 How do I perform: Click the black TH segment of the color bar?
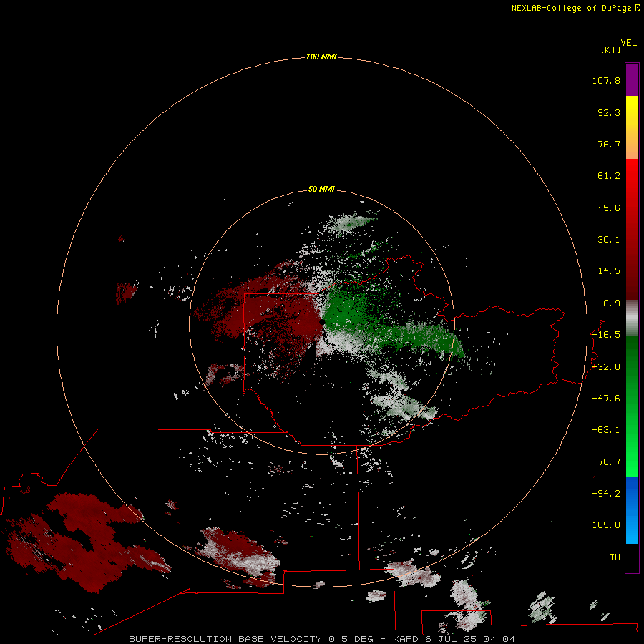[632, 557]
